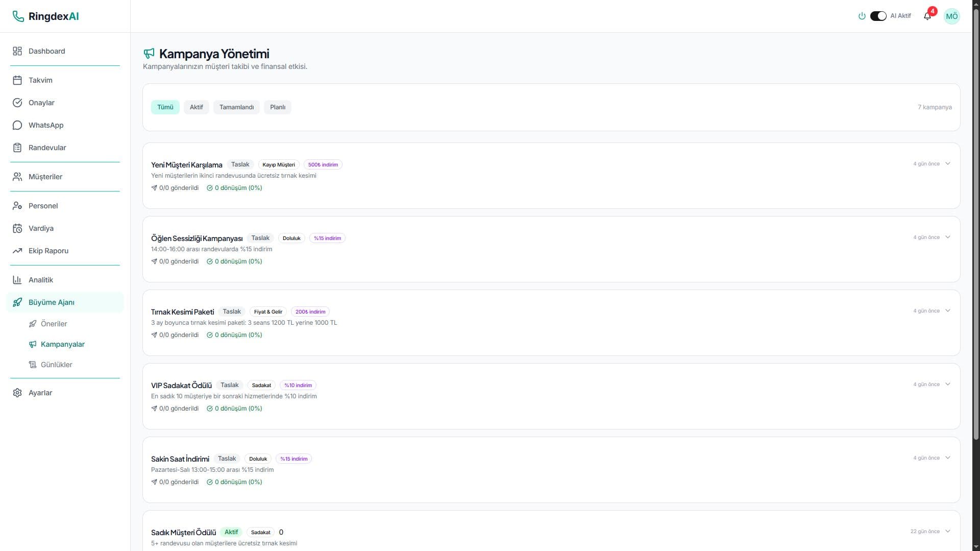980x551 pixels.
Task: Click the sent icon in Tırnak Kesimi Paketi
Action: click(x=154, y=335)
